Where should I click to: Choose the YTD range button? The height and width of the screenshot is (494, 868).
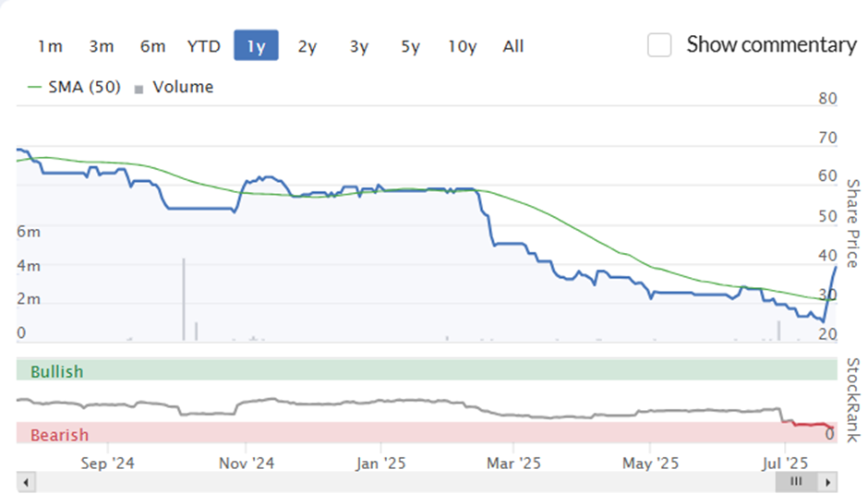[x=204, y=46]
